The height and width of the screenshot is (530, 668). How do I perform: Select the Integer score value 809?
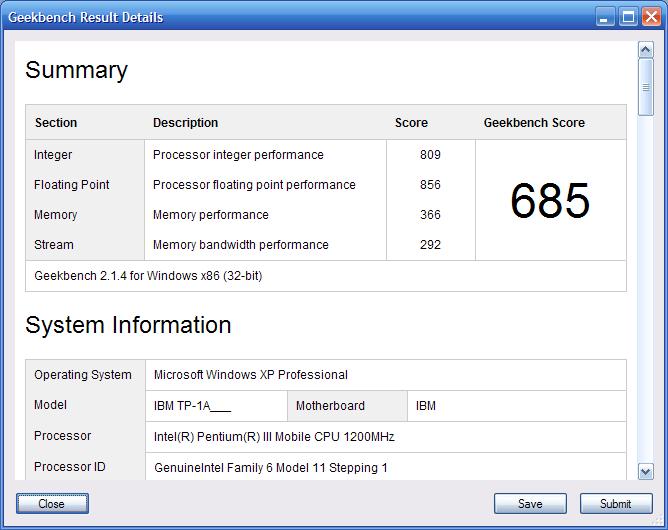point(430,155)
